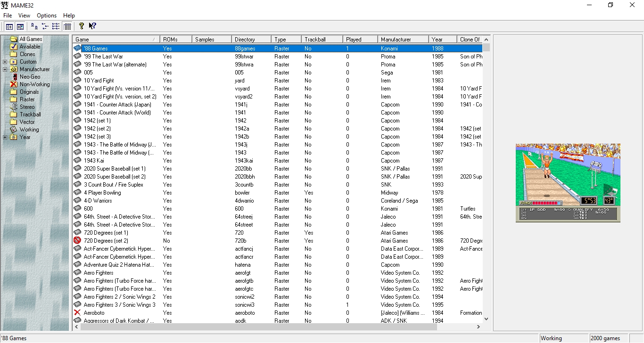Image resolution: width=644 pixels, height=343 pixels.
Task: Open the Options menu
Action: coord(47,16)
